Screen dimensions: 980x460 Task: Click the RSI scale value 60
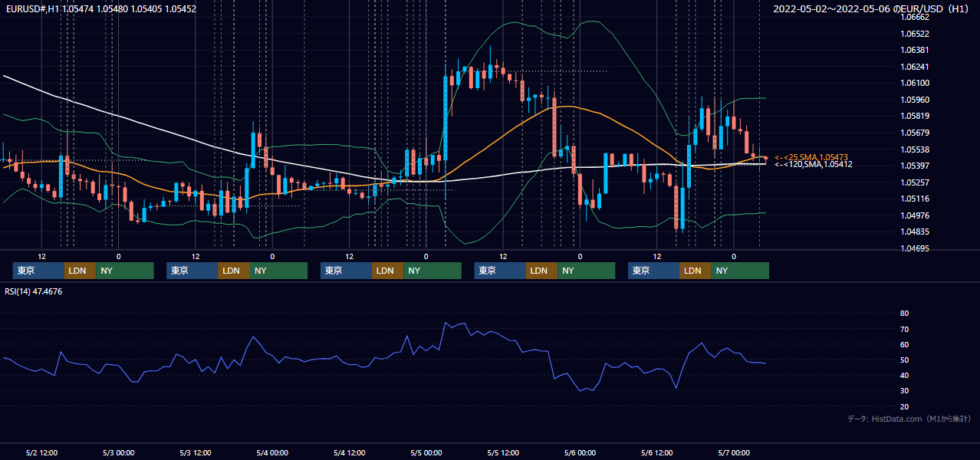click(x=904, y=344)
